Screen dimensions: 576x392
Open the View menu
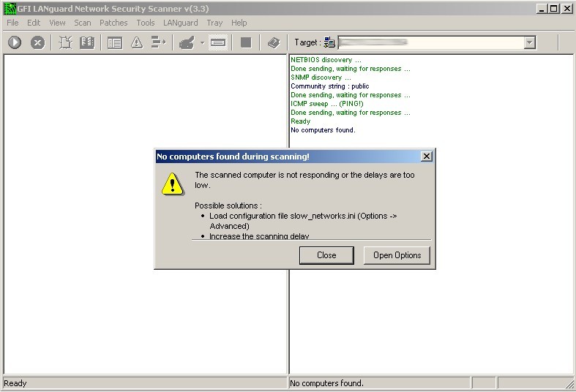57,23
